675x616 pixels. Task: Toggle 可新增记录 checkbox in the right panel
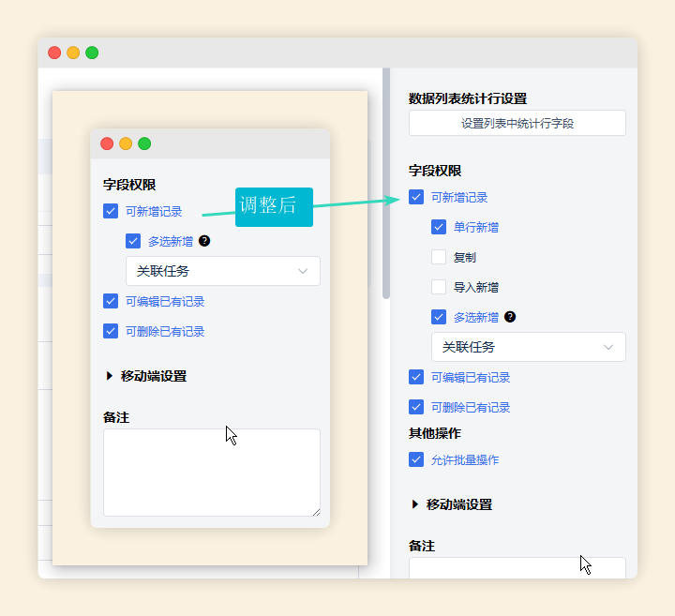coord(416,197)
